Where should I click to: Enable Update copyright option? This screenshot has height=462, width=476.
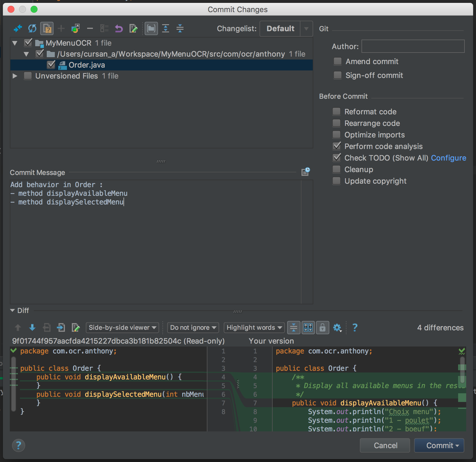point(336,181)
